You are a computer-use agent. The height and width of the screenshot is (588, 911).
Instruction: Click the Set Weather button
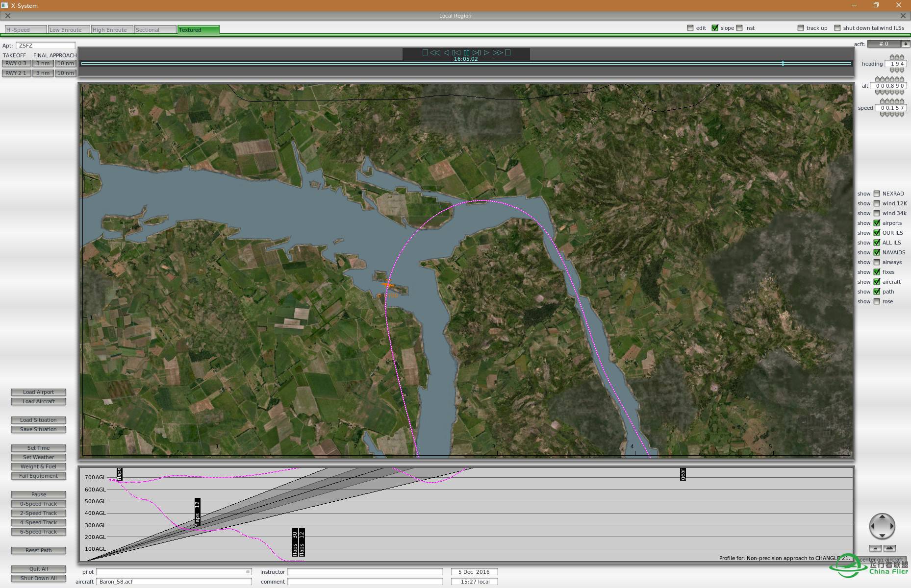(39, 457)
